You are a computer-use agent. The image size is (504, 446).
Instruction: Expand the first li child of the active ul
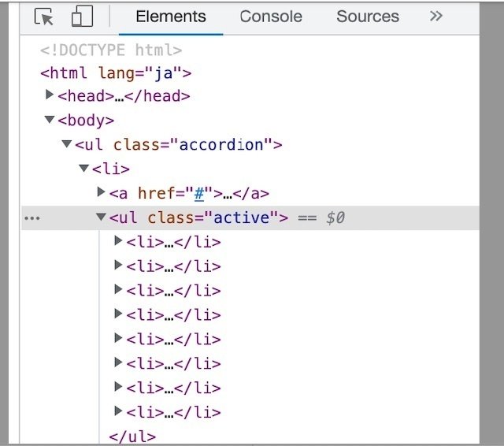(118, 240)
